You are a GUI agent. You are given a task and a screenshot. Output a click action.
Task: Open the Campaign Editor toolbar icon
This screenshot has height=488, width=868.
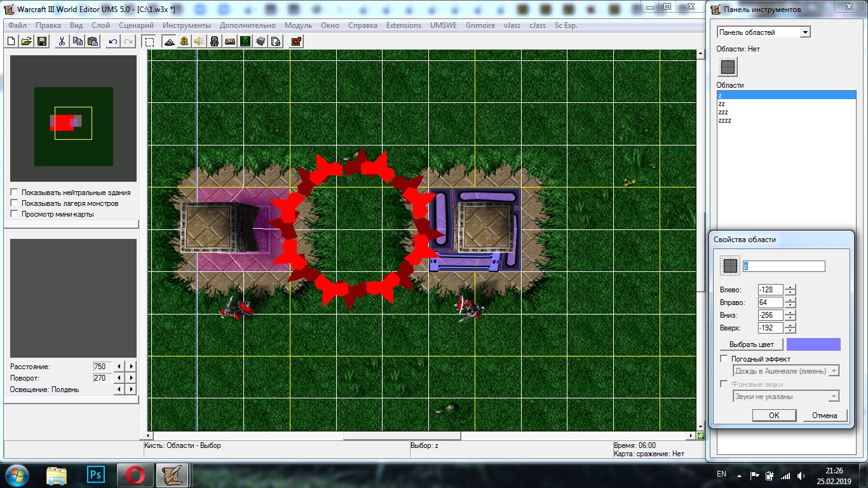tap(230, 41)
